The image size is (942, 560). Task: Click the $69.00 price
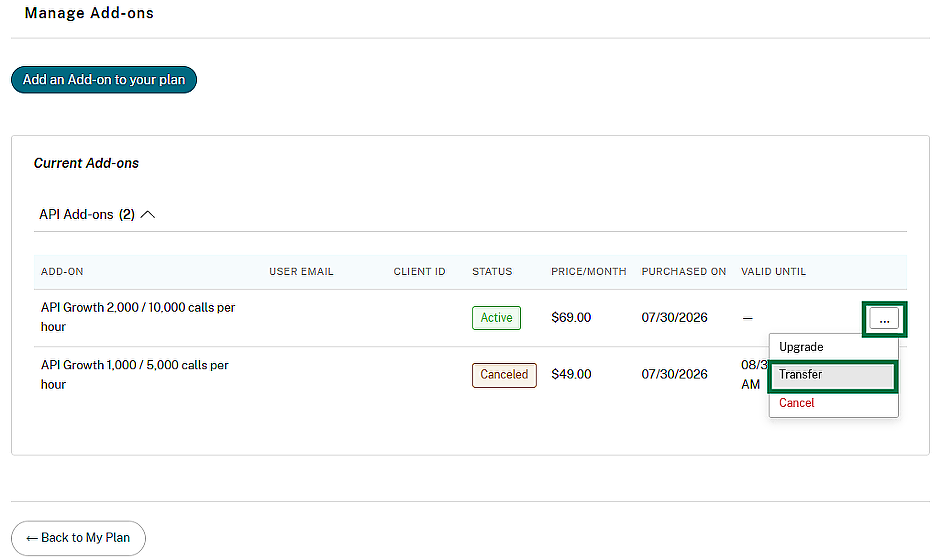pos(571,317)
